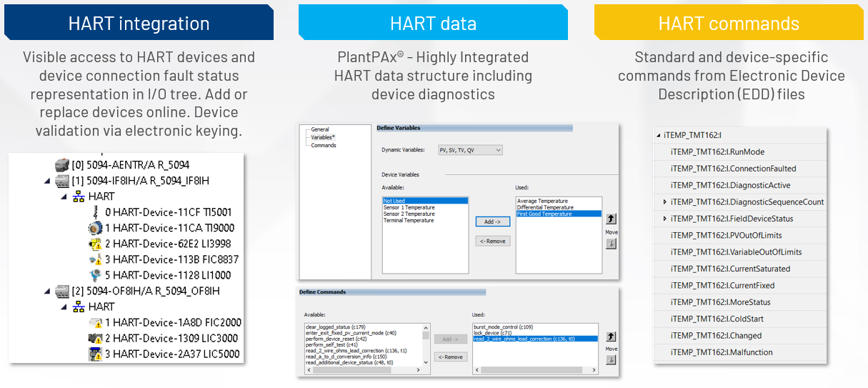Collapse HART branch under 5094-OF8IH/A
This screenshot has width=868, height=388.
[64, 307]
